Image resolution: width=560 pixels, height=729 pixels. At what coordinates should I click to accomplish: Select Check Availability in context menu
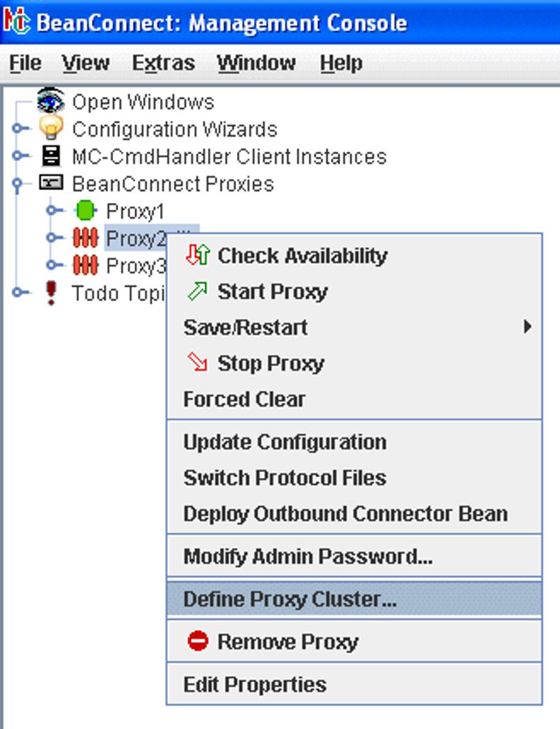tap(302, 256)
